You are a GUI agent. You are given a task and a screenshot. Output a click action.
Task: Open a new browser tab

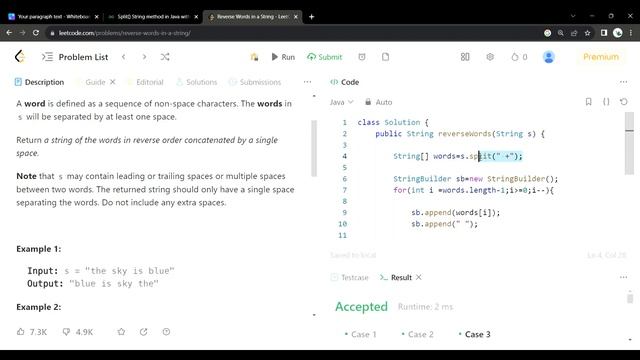tap(311, 17)
